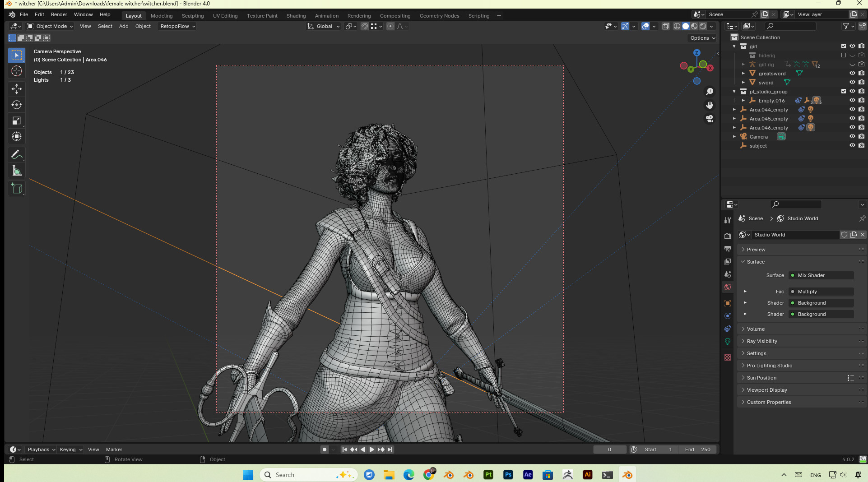Expand the Viewport Display panel

tap(802, 390)
